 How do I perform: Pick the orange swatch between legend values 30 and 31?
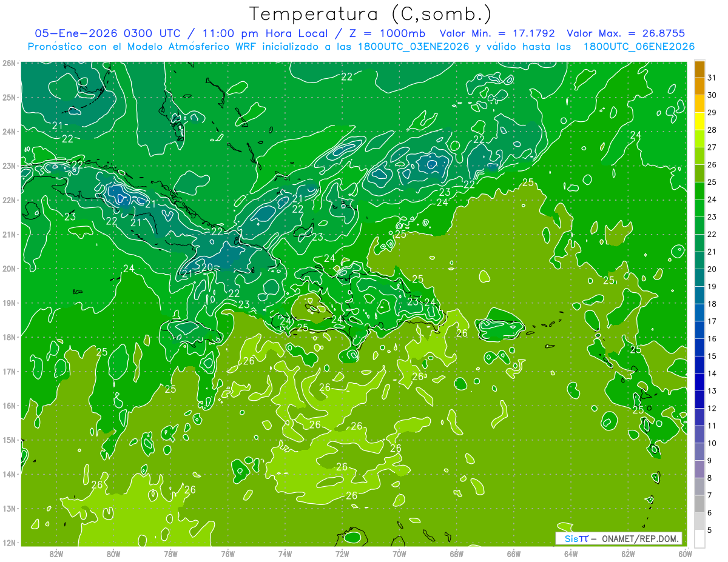(699, 87)
